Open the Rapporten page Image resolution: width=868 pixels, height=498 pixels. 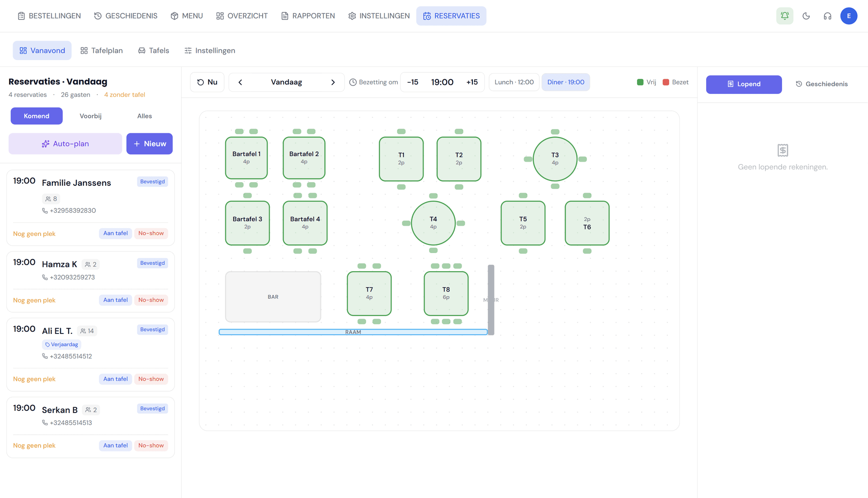308,16
